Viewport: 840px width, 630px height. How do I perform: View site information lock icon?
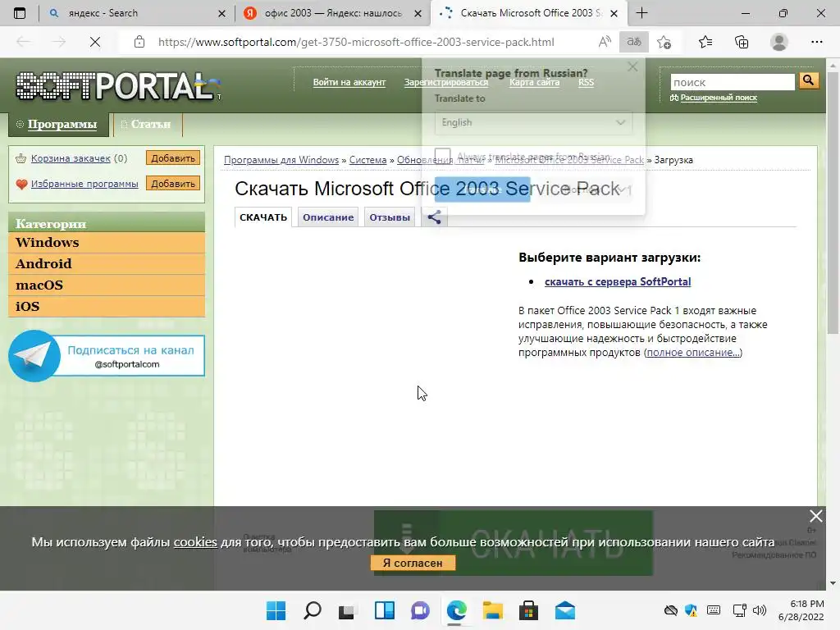[x=139, y=42]
